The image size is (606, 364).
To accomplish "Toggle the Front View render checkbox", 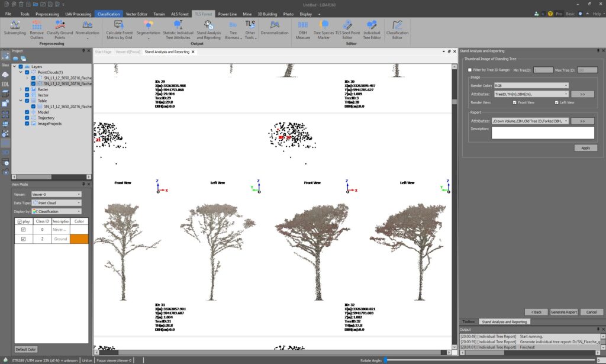I will tap(514, 102).
